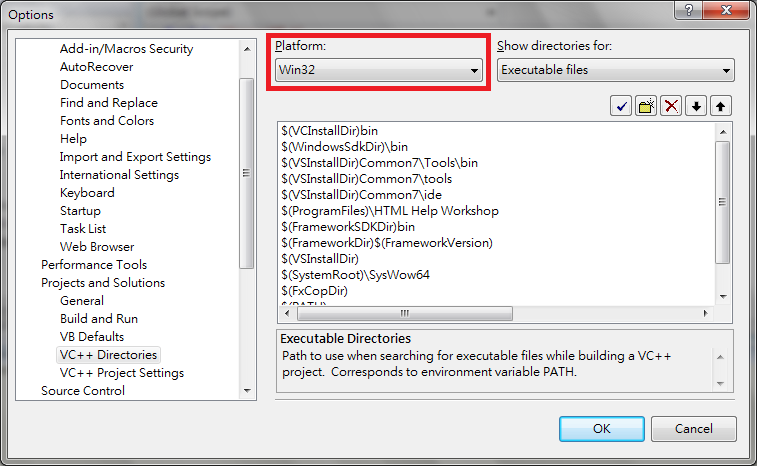The width and height of the screenshot is (757, 466).
Task: Click the blue checkmark check-entries icon
Action: 620,106
